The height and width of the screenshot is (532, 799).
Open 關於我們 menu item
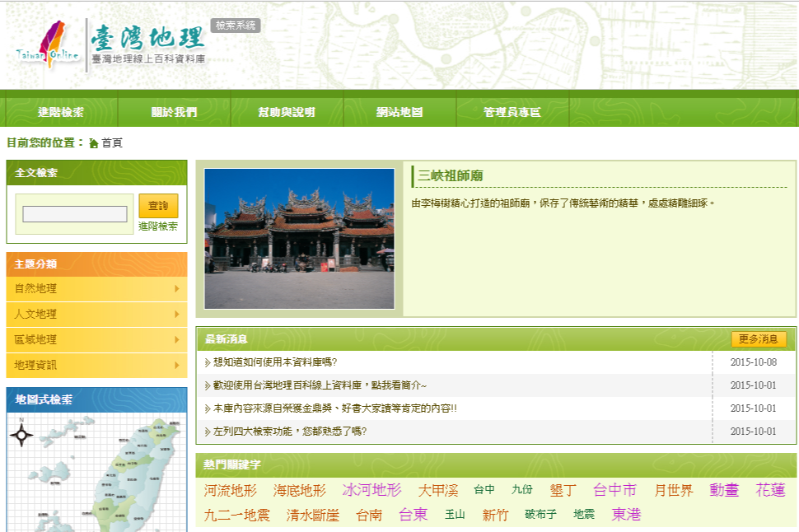174,112
